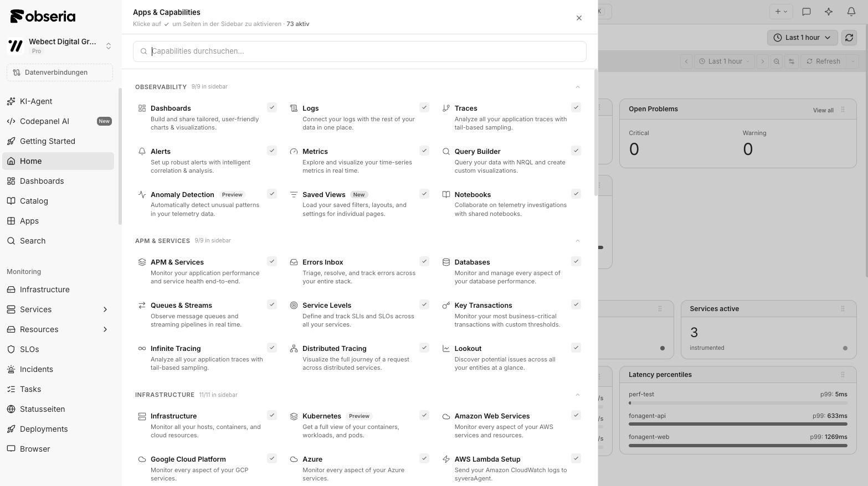This screenshot has height=486, width=868.
Task: Toggle the Alerts sidebar checkbox
Action: pos(272,151)
